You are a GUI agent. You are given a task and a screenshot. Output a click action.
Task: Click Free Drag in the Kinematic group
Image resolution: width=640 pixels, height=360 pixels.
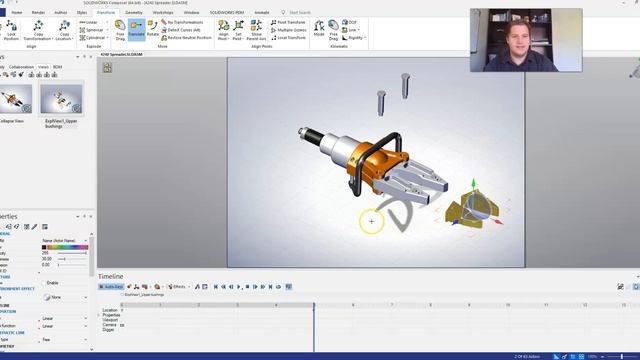(x=333, y=30)
